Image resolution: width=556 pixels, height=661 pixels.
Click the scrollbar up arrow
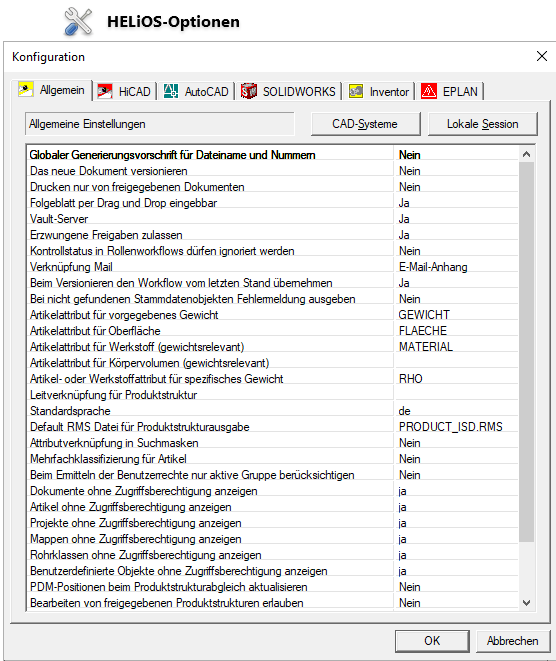click(x=526, y=154)
